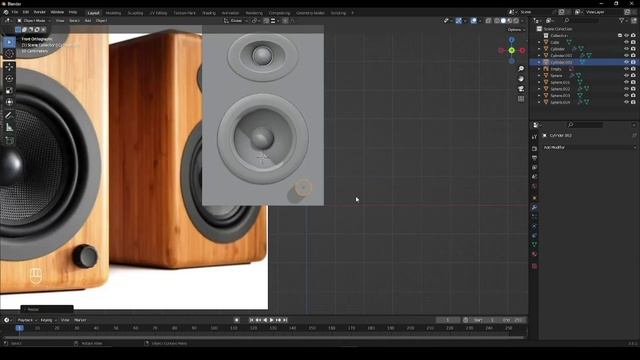This screenshot has height=360, width=640.
Task: Click the outliner search field
Action: pyautogui.click(x=583, y=20)
